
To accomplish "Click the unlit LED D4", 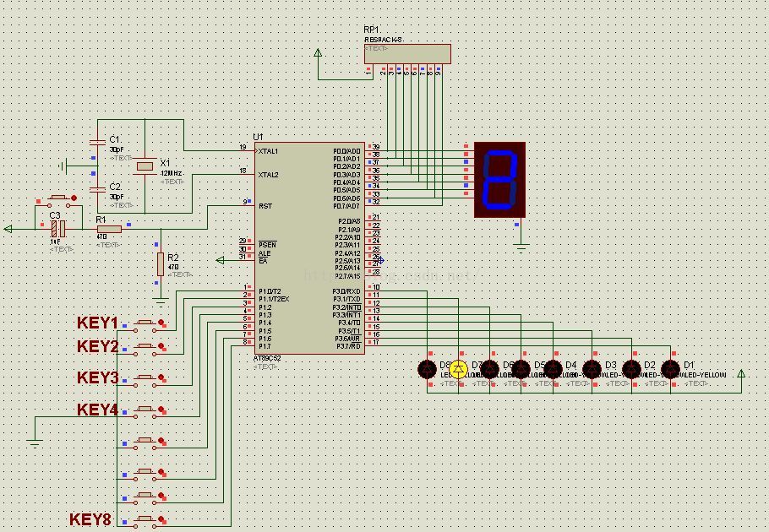I will coord(553,369).
